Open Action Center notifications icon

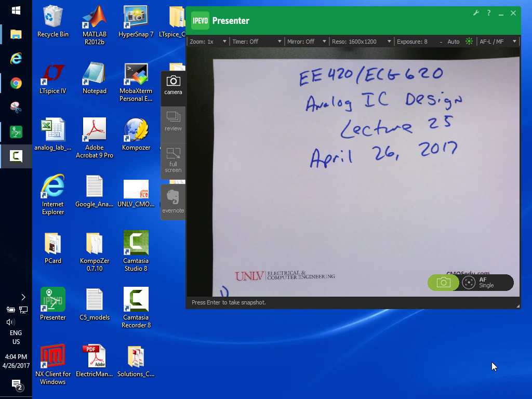pyautogui.click(x=16, y=385)
